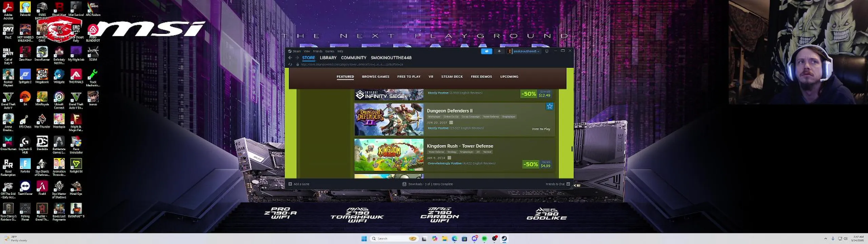Expand the smokinoutthe448 account dropdown
This screenshot has height=244, width=868.
[x=524, y=51]
